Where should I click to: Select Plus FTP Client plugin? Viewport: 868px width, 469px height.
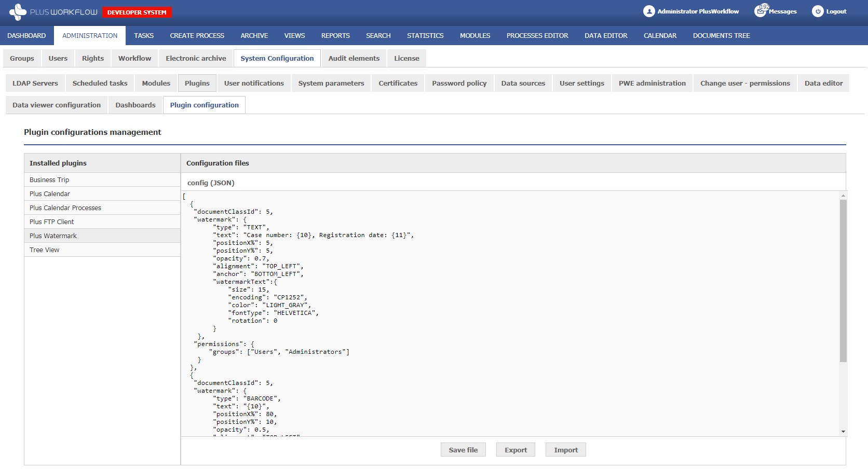102,222
